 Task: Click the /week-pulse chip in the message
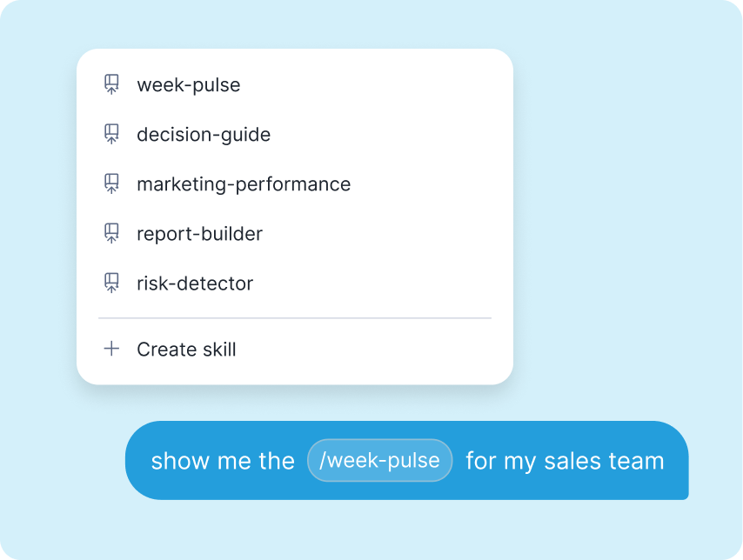pos(379,460)
